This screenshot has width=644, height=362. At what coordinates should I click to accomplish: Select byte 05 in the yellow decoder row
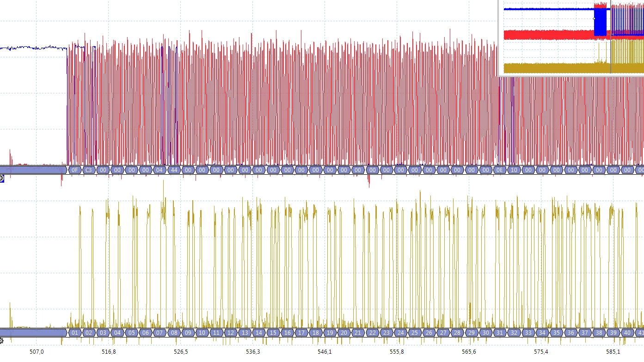(131, 332)
